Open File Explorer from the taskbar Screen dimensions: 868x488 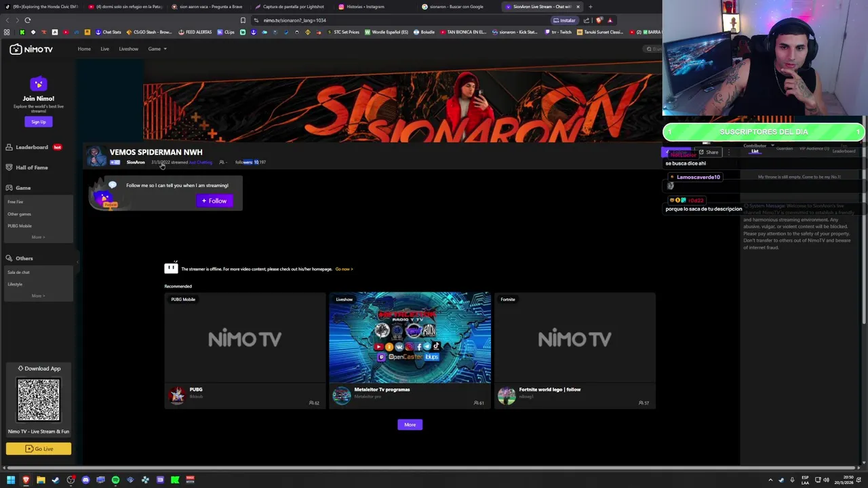coord(41,480)
